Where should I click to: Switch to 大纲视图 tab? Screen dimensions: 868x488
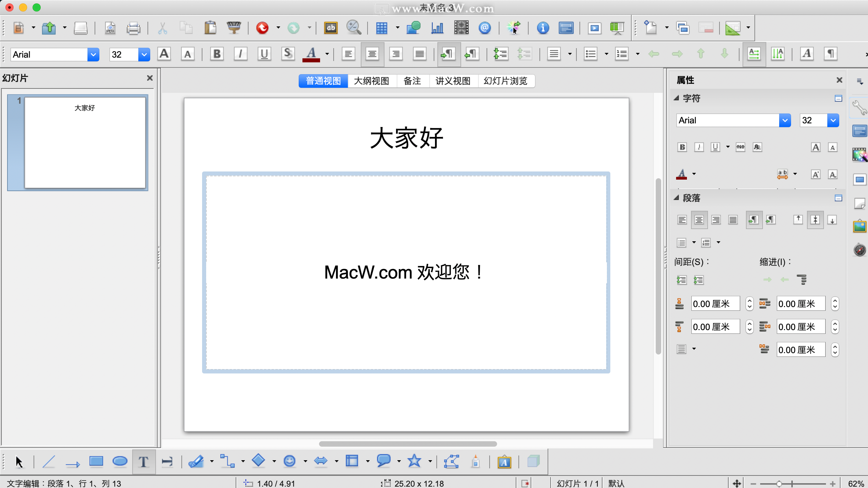click(372, 81)
